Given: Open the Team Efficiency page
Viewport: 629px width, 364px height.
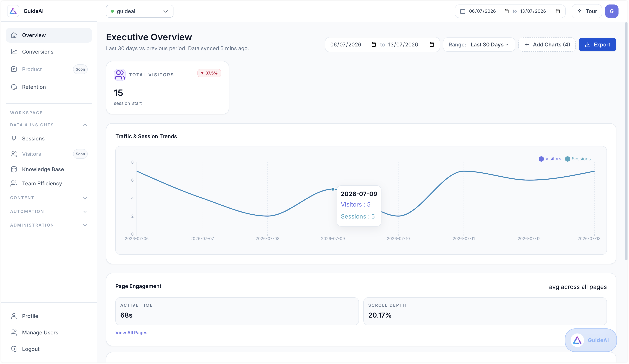Looking at the screenshot, I should pos(49,184).
